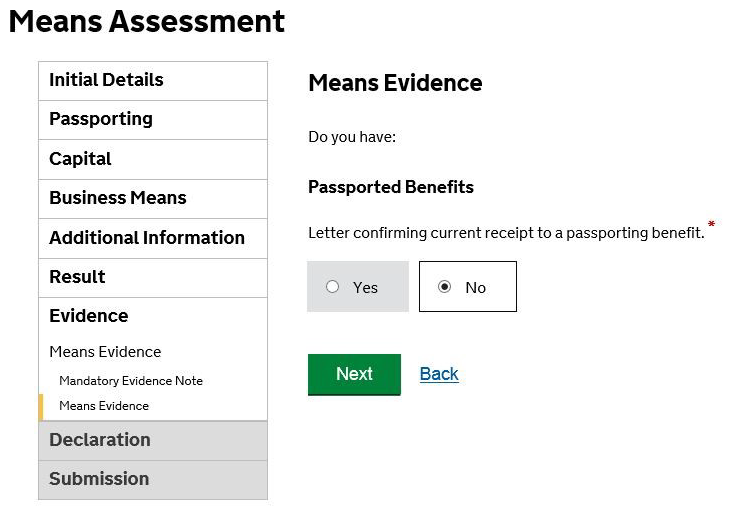Click the Means Evidence heading in main content
Image resolution: width=746 pixels, height=519 pixels.
pos(395,83)
